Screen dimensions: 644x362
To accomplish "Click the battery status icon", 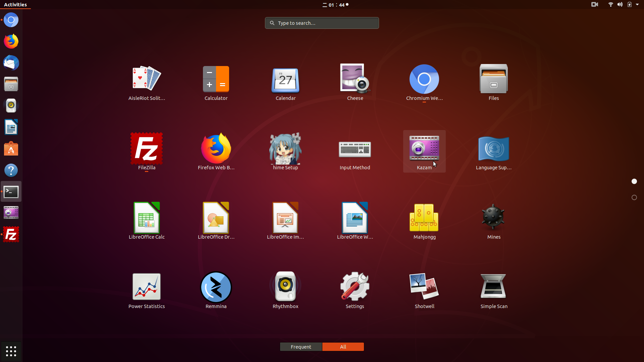I will point(630,5).
